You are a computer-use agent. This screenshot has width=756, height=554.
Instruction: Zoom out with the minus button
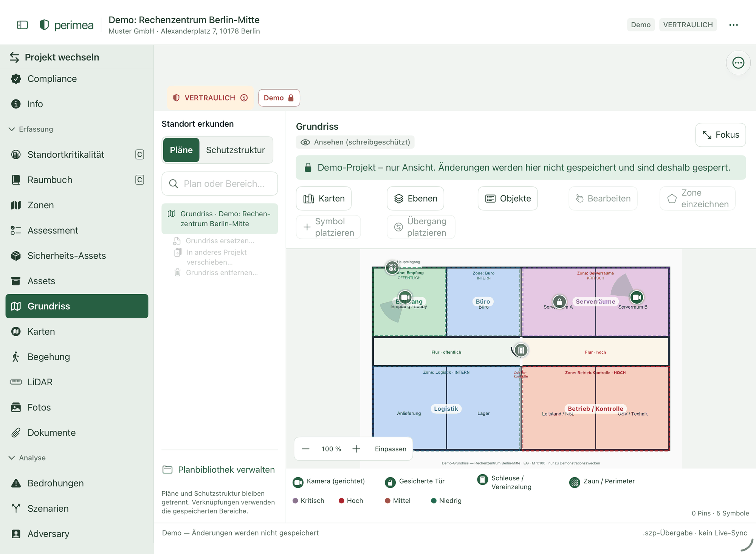(306, 449)
